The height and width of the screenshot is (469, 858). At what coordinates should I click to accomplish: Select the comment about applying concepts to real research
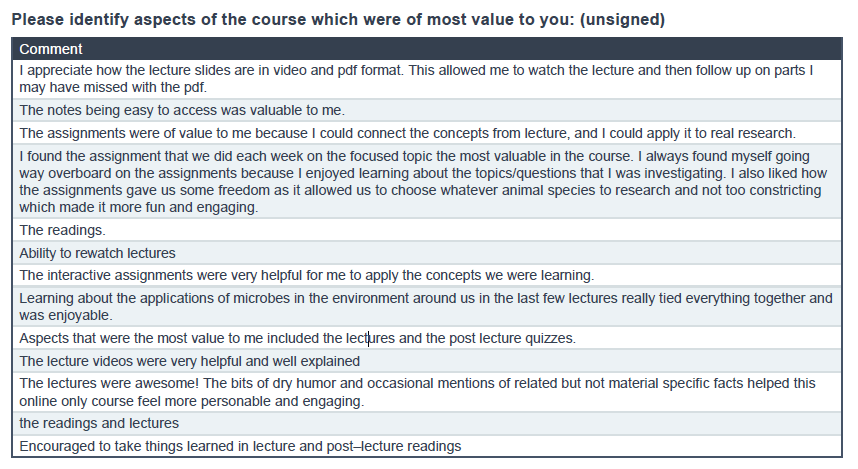[x=407, y=132]
